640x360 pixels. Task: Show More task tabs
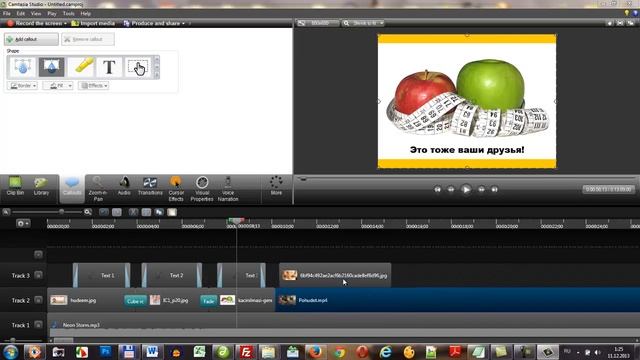click(x=276, y=186)
